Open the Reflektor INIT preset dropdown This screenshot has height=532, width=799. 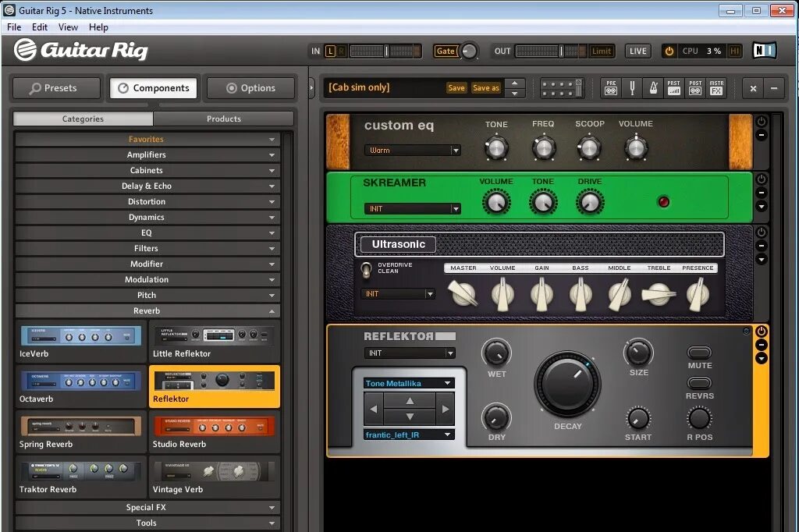[x=410, y=353]
